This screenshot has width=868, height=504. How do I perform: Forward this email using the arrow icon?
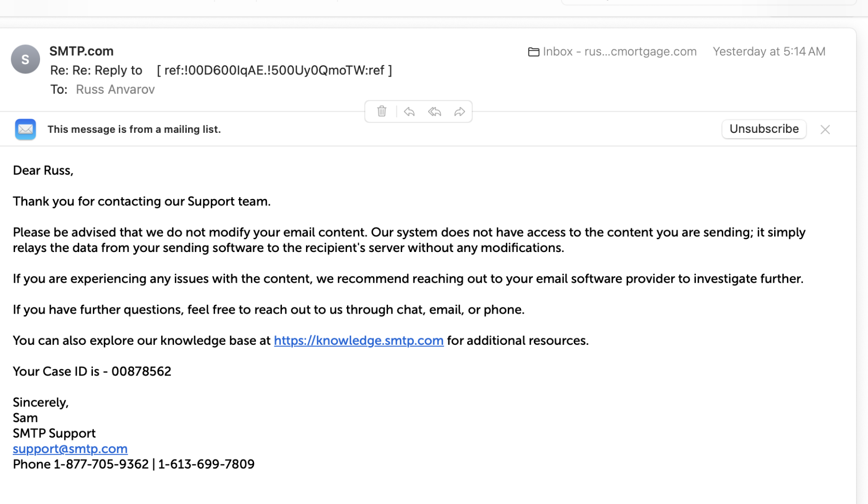tap(460, 112)
